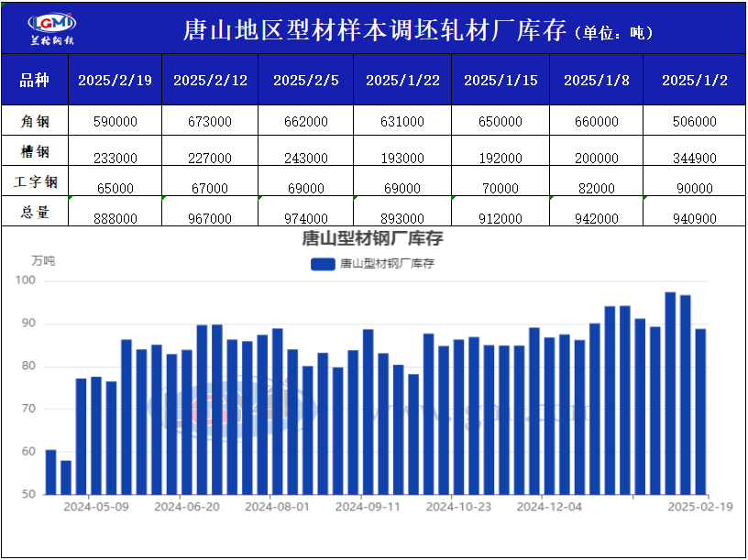
Task: Click the LGMI logo in the header
Action: pos(52,28)
